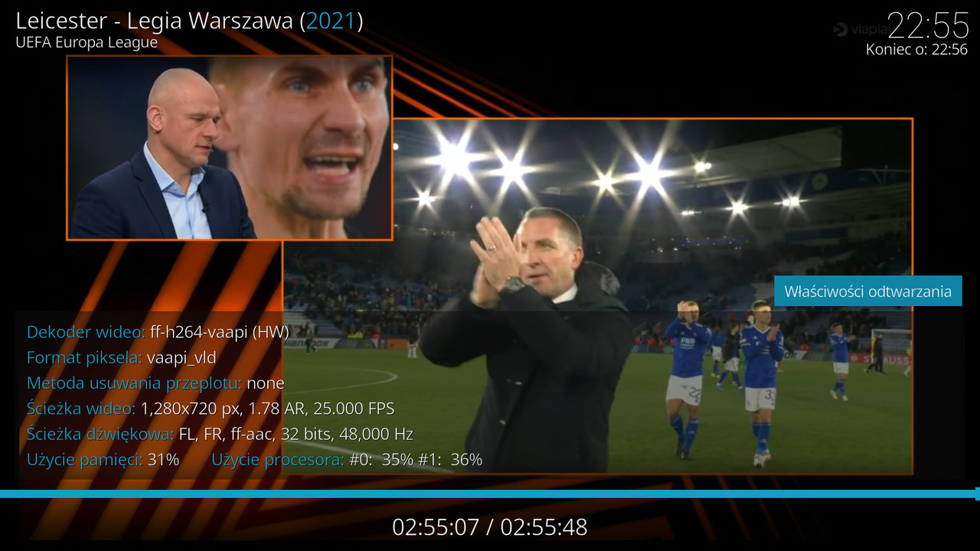Click the 02:55:07 / 02:55:48 playback time
Image resolution: width=980 pixels, height=551 pixels.
pyautogui.click(x=490, y=527)
